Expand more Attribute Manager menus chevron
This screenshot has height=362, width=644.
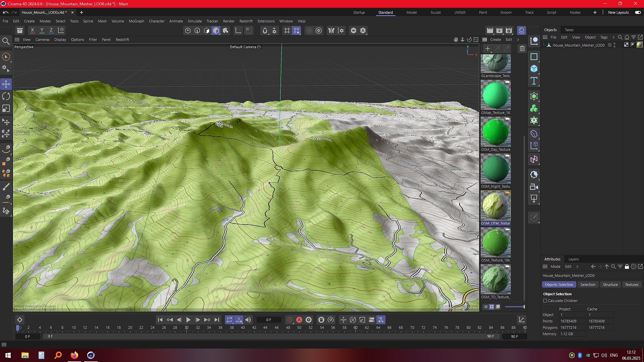tap(577, 266)
